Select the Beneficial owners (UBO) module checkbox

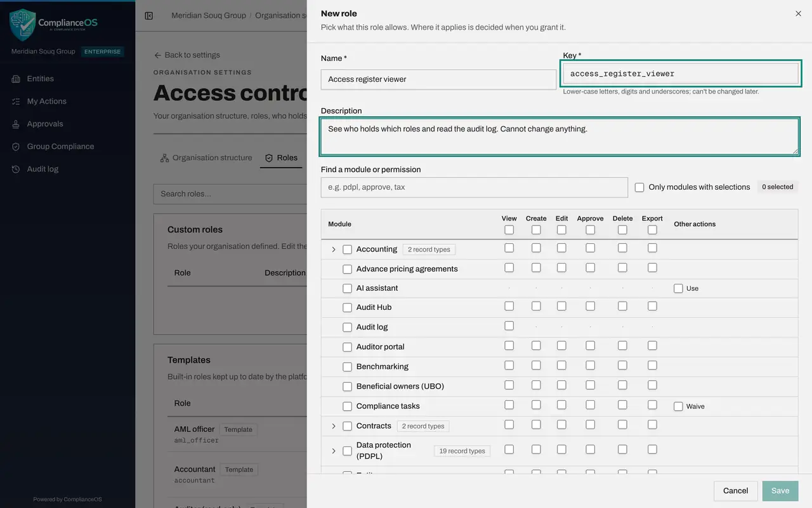pos(347,387)
